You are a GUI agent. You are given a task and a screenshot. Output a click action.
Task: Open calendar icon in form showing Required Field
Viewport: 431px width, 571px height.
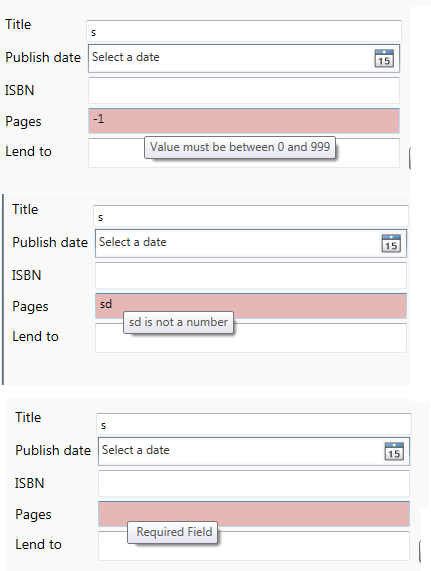point(394,451)
